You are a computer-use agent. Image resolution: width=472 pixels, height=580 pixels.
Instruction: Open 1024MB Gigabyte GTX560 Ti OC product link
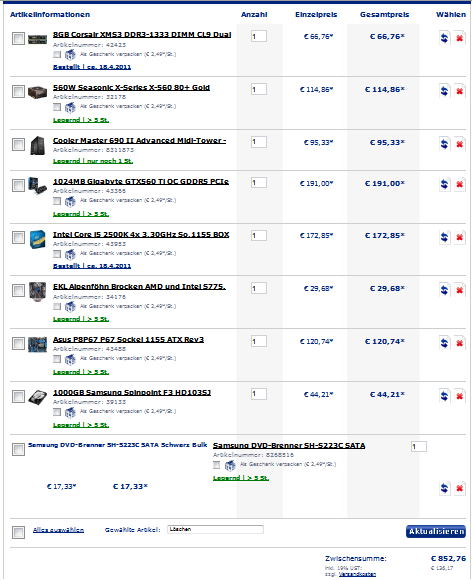(141, 182)
